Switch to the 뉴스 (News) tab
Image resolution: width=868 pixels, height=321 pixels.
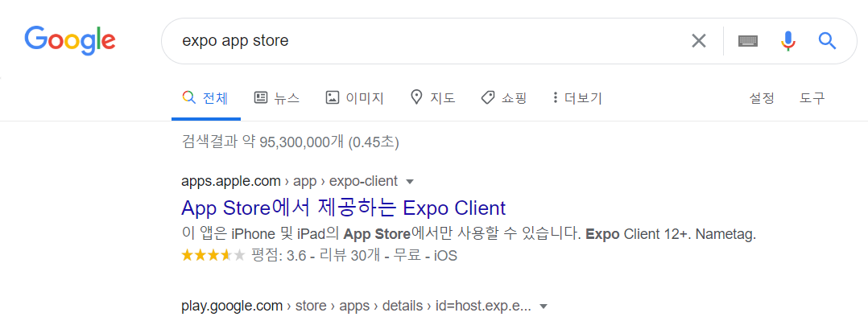tap(277, 98)
